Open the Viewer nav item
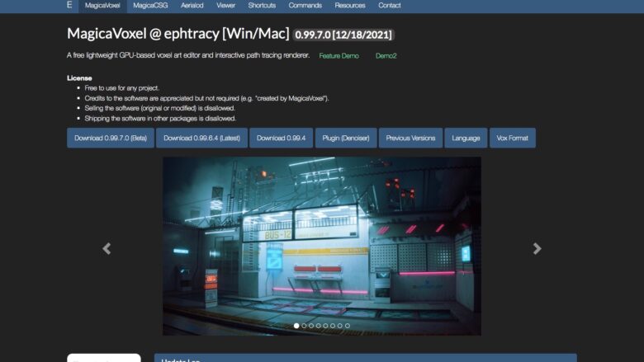The width and height of the screenshot is (644, 362). [x=226, y=6]
